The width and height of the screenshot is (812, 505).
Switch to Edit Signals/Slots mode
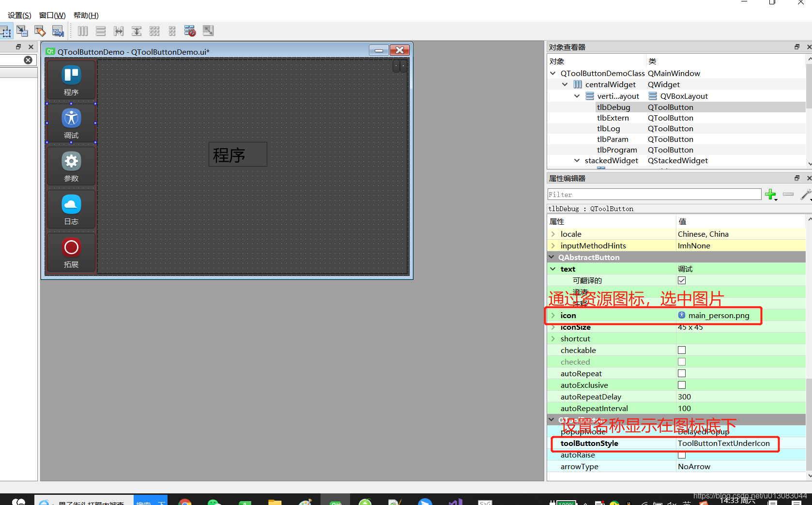pyautogui.click(x=22, y=31)
